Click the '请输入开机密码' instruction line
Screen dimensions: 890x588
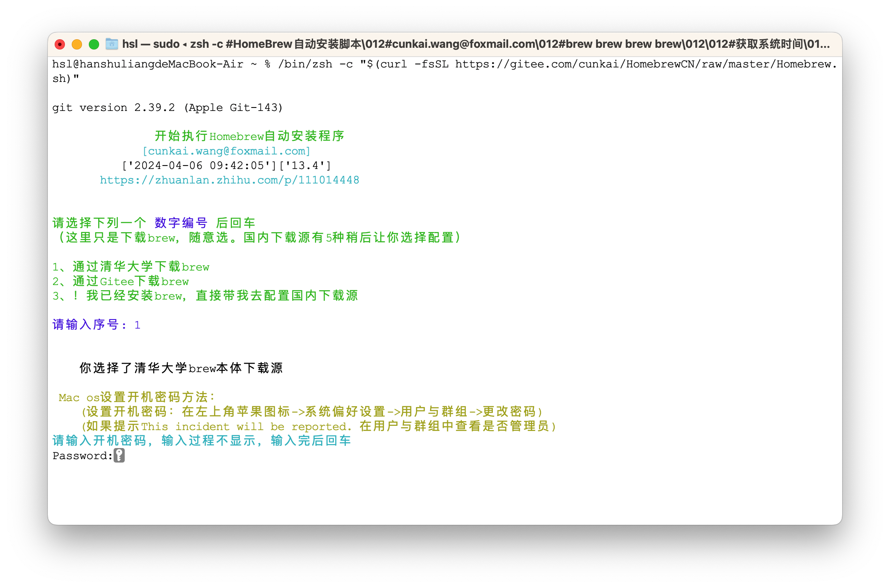tap(202, 441)
